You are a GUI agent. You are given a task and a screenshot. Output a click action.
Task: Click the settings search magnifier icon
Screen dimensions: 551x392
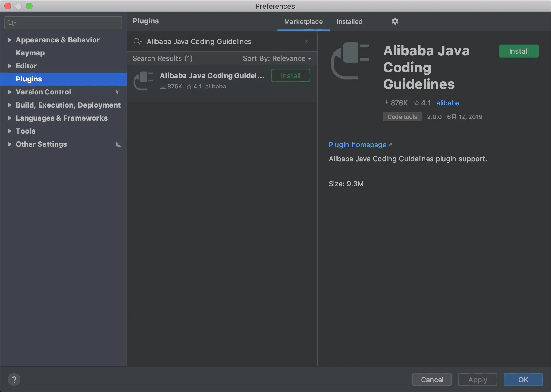click(x=11, y=23)
